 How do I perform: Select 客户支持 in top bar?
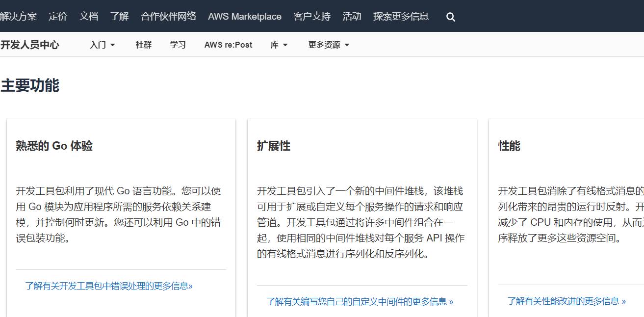coord(312,16)
